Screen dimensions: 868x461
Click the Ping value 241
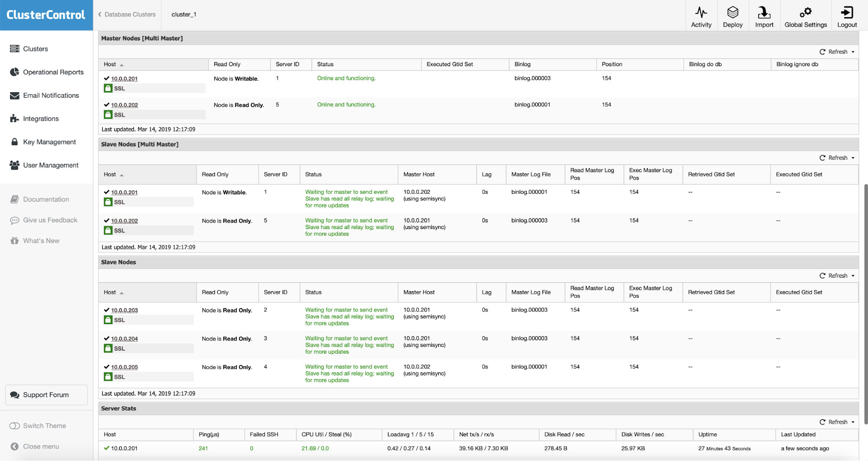click(203, 448)
